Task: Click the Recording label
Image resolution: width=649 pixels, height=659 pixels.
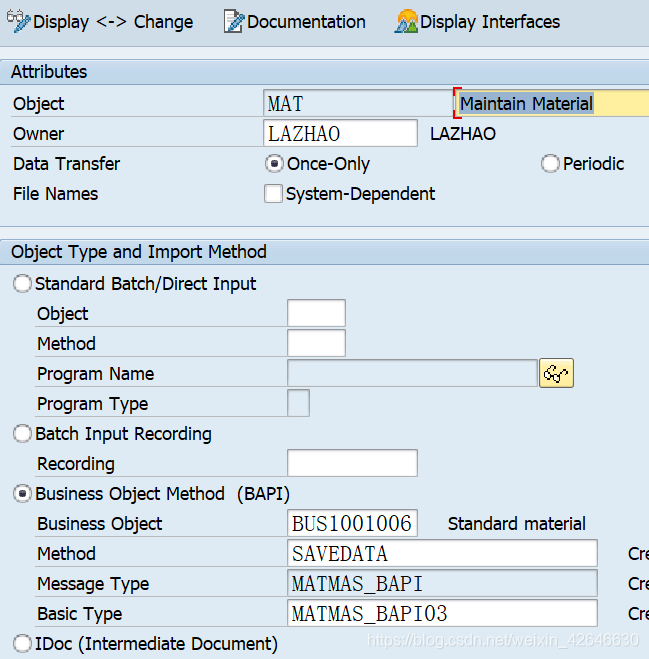Action: [x=76, y=464]
